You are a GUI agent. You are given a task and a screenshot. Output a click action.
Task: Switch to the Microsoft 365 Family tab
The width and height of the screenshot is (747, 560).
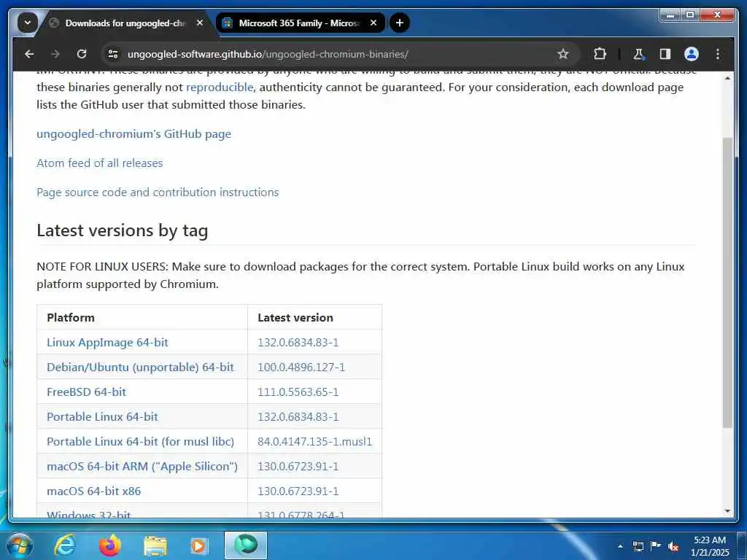click(301, 23)
